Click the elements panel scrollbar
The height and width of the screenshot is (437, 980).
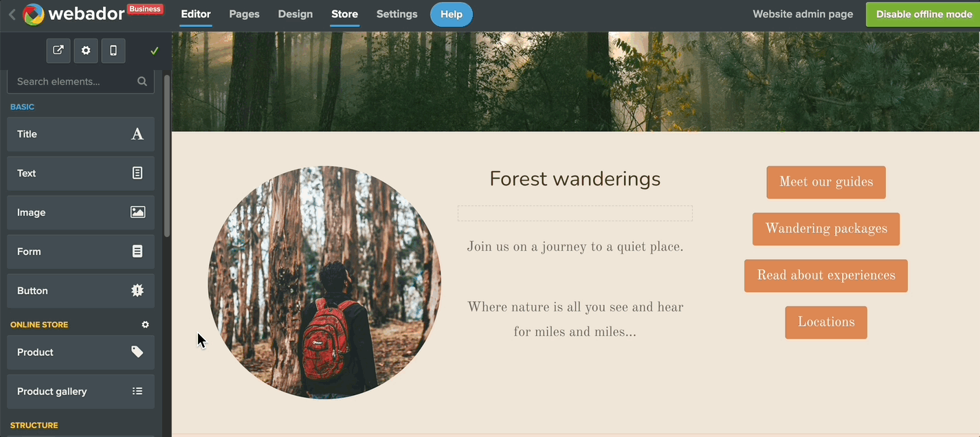(167, 156)
